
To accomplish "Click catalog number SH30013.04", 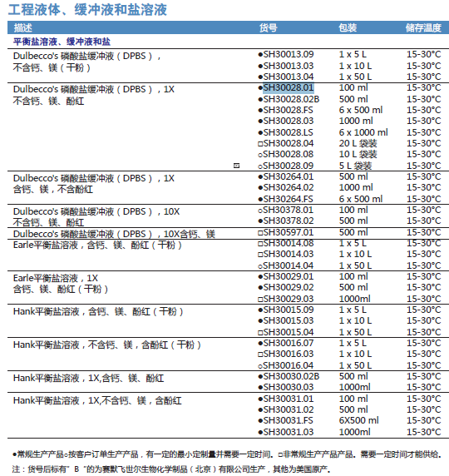I will pos(289,77).
